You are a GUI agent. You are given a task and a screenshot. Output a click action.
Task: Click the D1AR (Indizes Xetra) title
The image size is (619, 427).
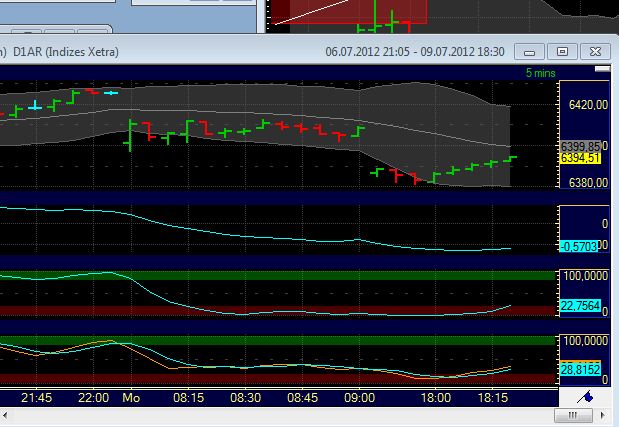coord(66,52)
